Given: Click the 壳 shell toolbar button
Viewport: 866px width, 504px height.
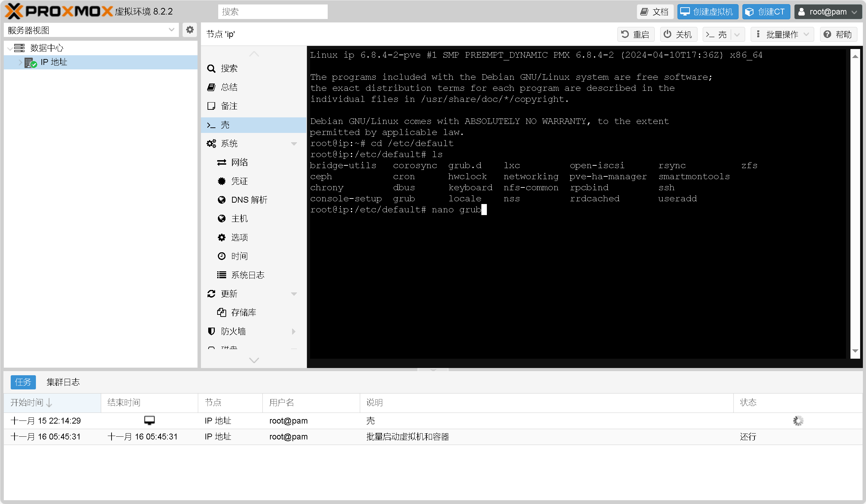Looking at the screenshot, I should click(717, 34).
